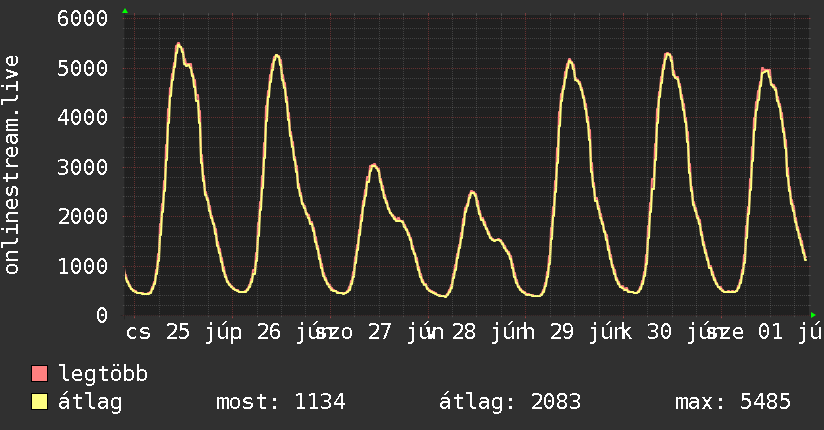Screen dimensions: 824x430
Task: Click the 25 date label on the x-axis
Action: coord(178,332)
